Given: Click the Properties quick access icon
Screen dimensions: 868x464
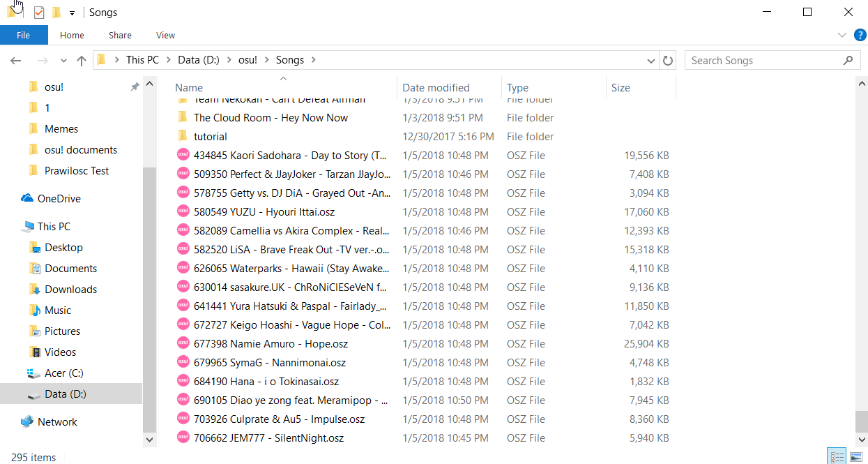Looking at the screenshot, I should pyautogui.click(x=39, y=13).
